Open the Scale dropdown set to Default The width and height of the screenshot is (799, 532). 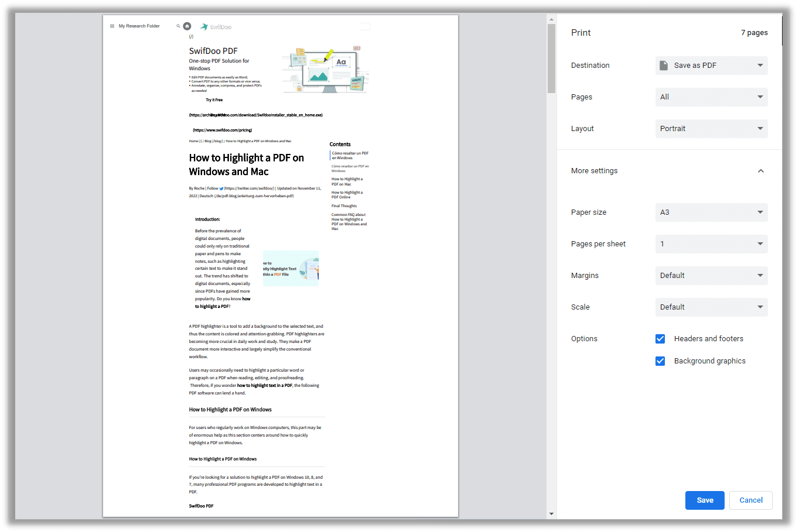coord(711,307)
